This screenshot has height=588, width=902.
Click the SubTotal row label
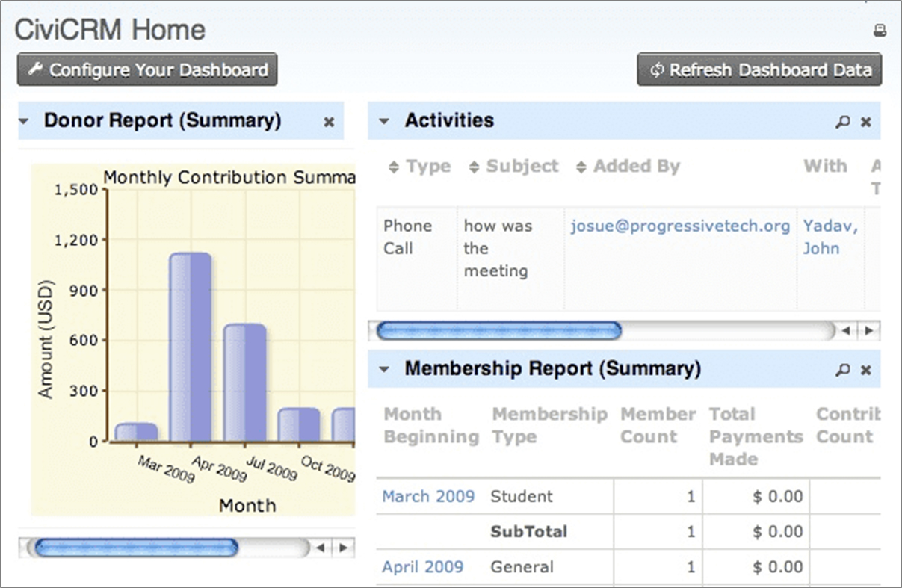[x=529, y=532]
